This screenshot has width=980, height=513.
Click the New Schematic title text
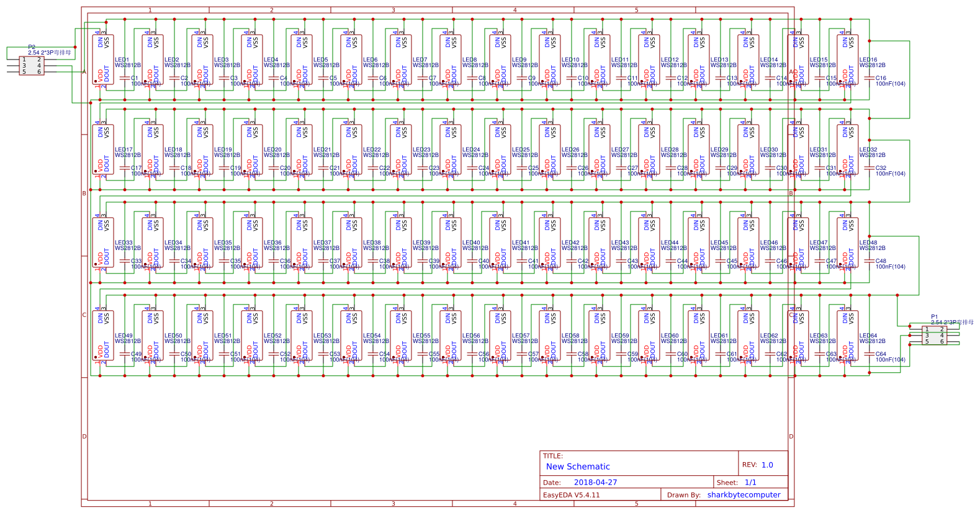point(578,466)
